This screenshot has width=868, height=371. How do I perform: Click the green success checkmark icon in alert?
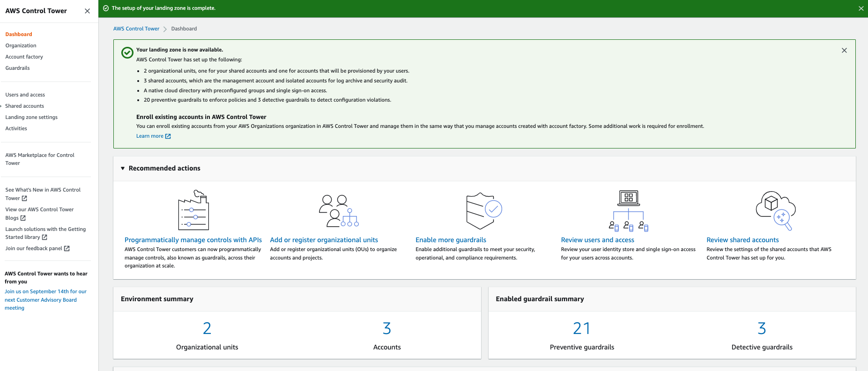pos(127,52)
